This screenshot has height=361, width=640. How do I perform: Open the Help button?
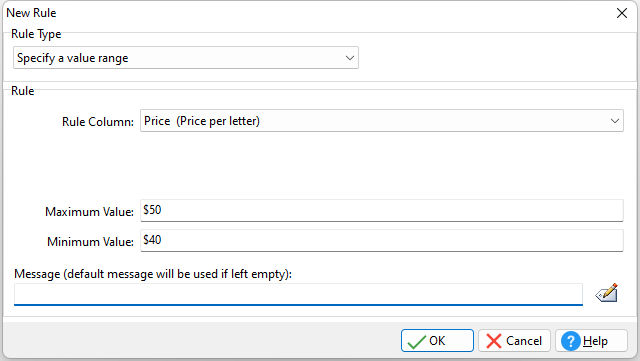click(591, 341)
